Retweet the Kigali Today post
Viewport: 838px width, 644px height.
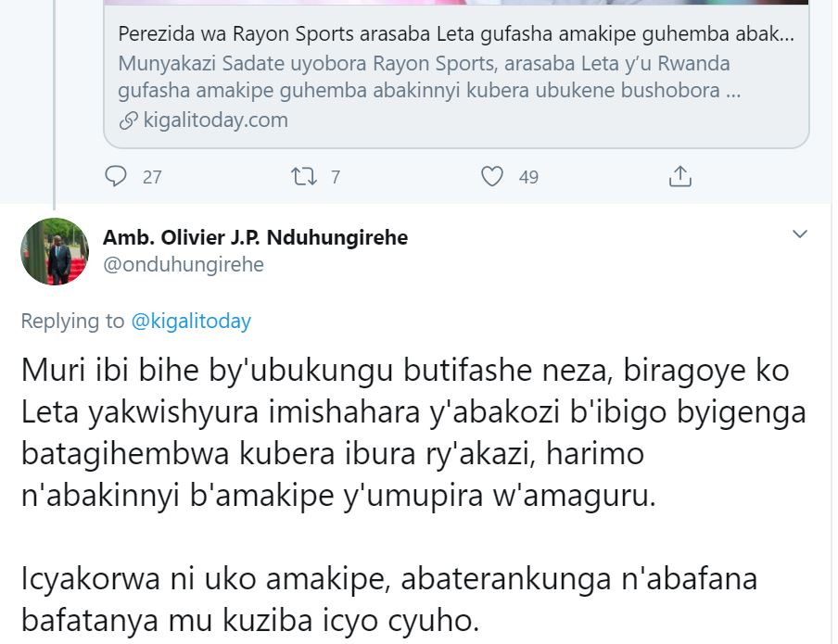pos(304,176)
